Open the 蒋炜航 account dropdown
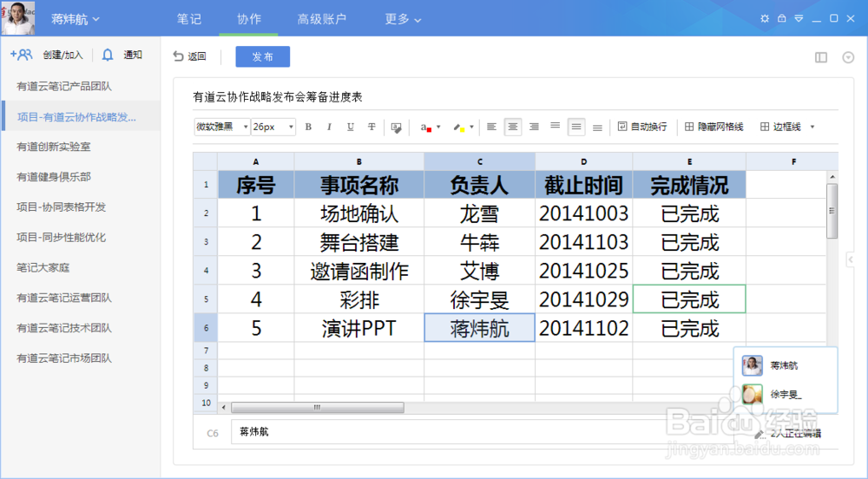Viewport: 868px width, 479px height. pos(75,19)
